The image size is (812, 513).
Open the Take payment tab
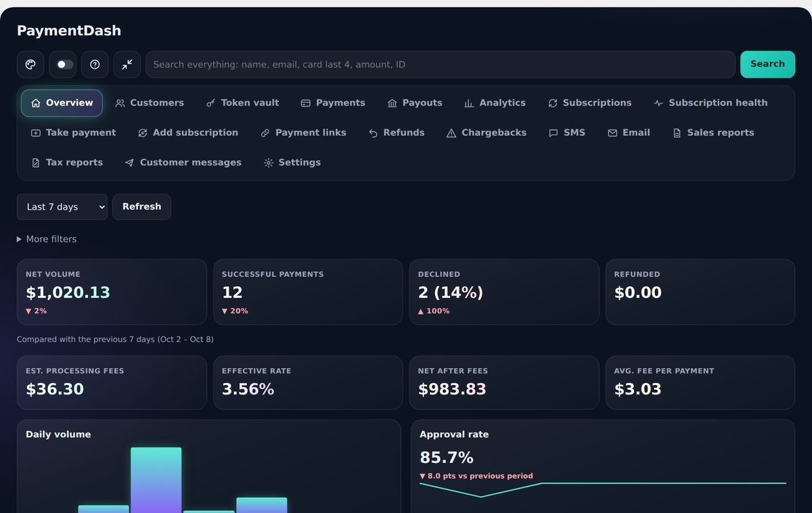click(74, 133)
